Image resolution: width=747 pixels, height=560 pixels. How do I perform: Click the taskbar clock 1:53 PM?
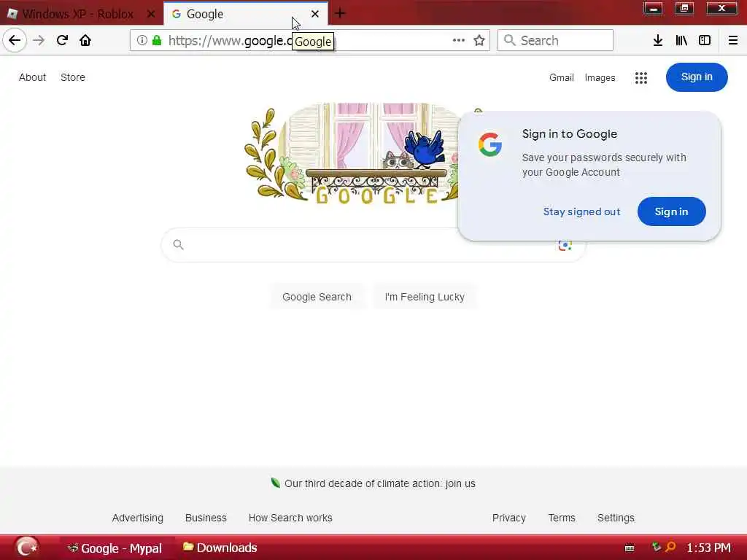pyautogui.click(x=708, y=548)
